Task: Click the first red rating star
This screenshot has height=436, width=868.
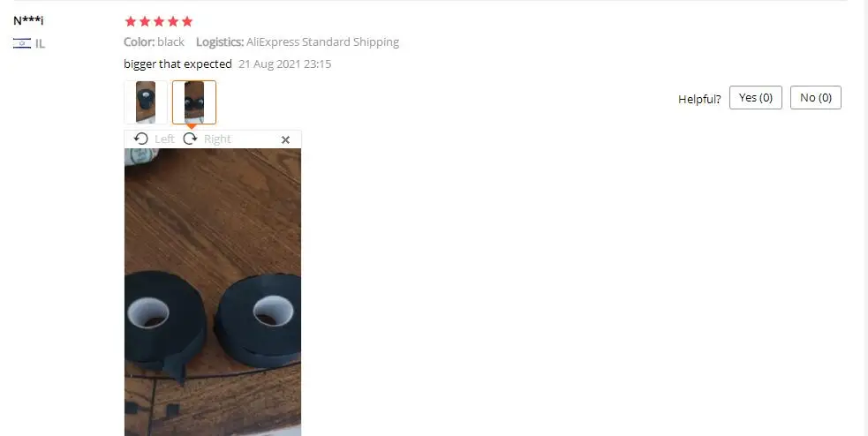Action: [131, 21]
